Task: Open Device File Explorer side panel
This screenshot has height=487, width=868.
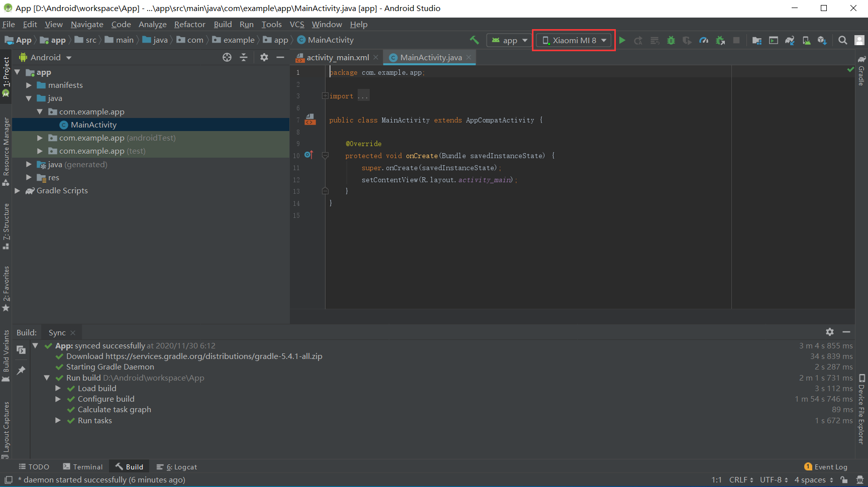Action: pos(861,410)
